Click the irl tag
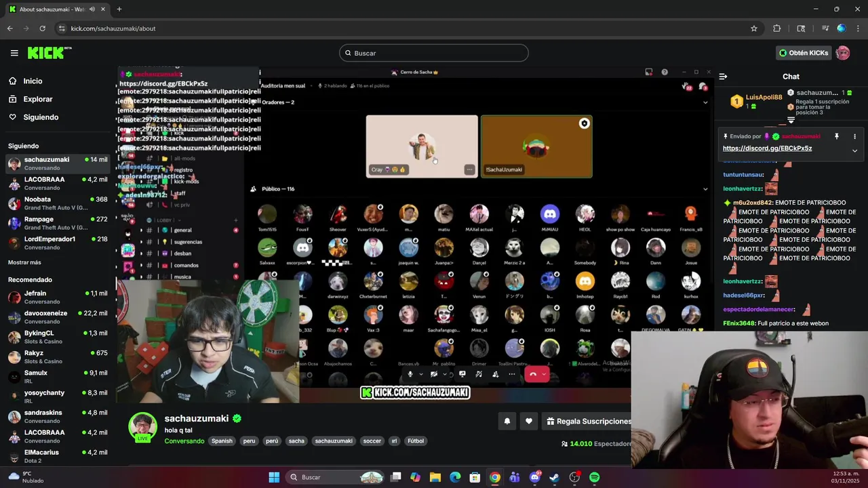Screen dimensions: 868x488 (394, 441)
